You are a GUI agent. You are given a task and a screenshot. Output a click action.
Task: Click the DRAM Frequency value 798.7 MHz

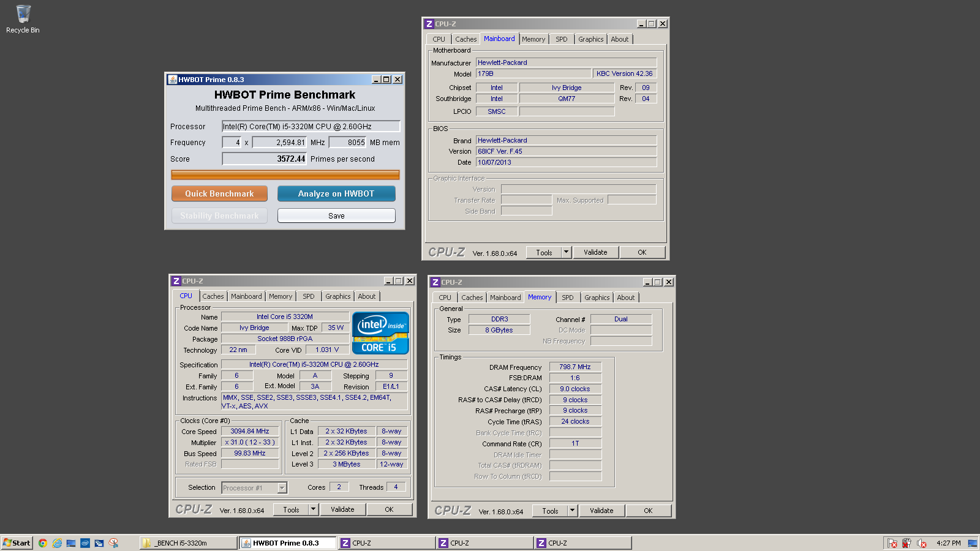click(575, 367)
